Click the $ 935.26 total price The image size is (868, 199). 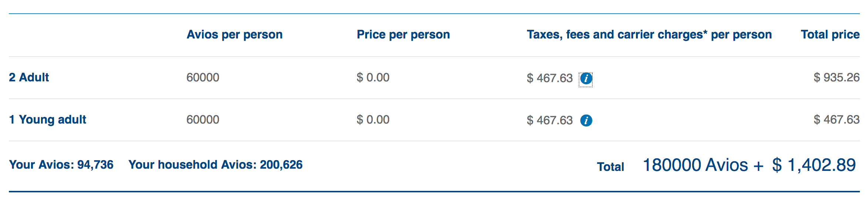click(836, 77)
